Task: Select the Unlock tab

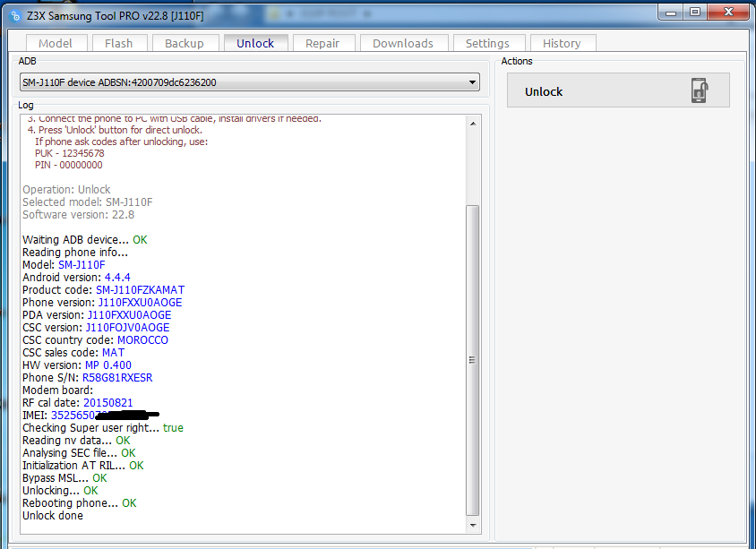Action: tap(255, 43)
